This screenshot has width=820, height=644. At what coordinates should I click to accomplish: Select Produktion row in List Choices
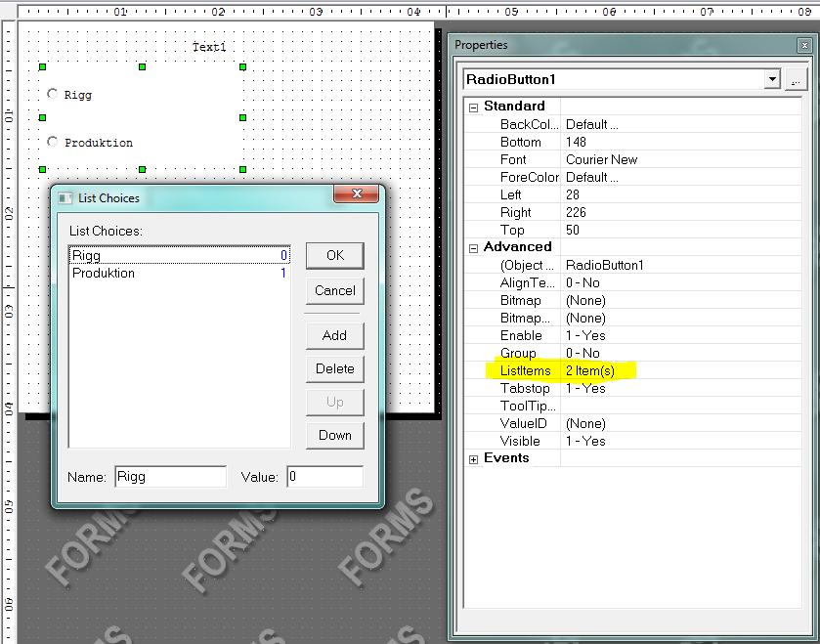click(180, 273)
